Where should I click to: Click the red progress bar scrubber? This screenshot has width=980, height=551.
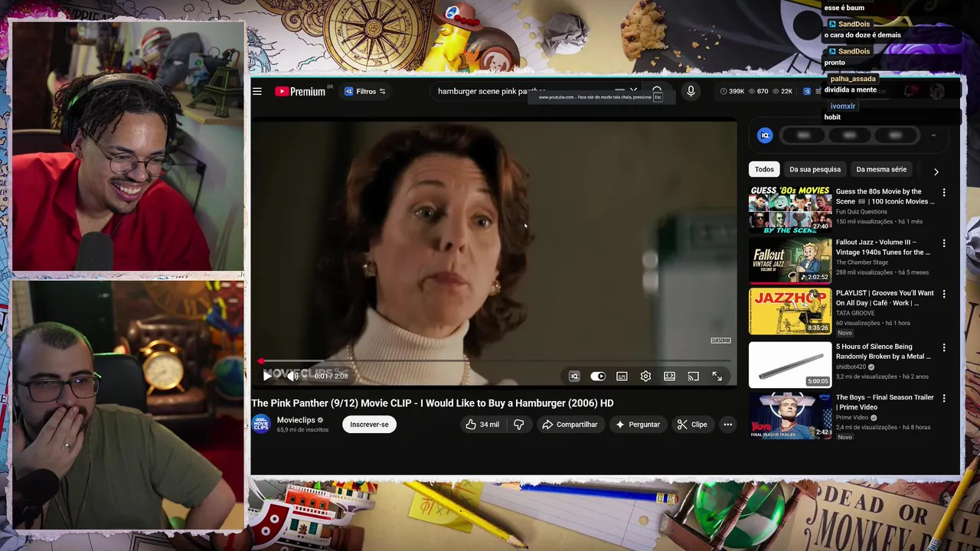(x=261, y=361)
